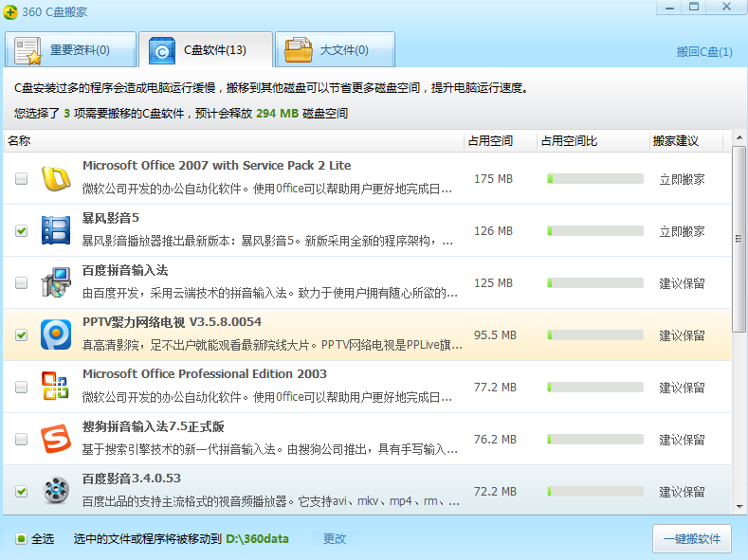Select the 126 MB size cell
Image resolution: width=748 pixels, height=560 pixels.
tap(493, 230)
